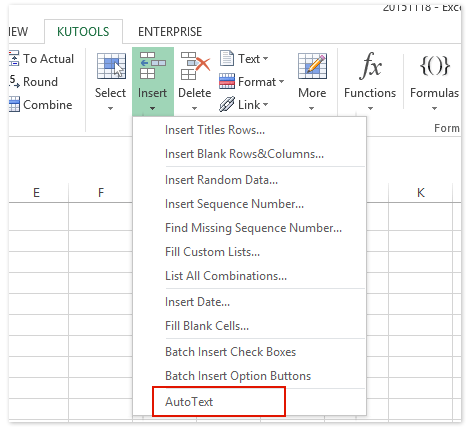
Task: Open the Delete dropdown arrow
Action: click(x=195, y=108)
